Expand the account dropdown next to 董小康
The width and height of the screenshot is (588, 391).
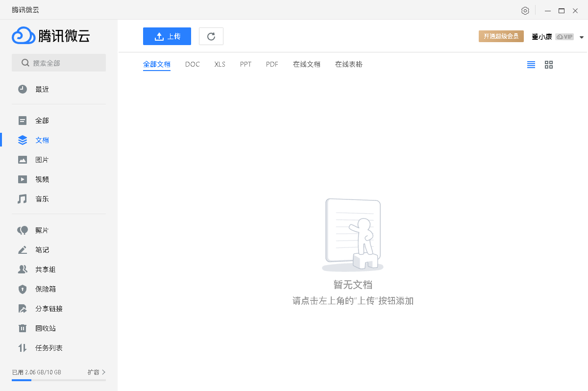click(582, 36)
